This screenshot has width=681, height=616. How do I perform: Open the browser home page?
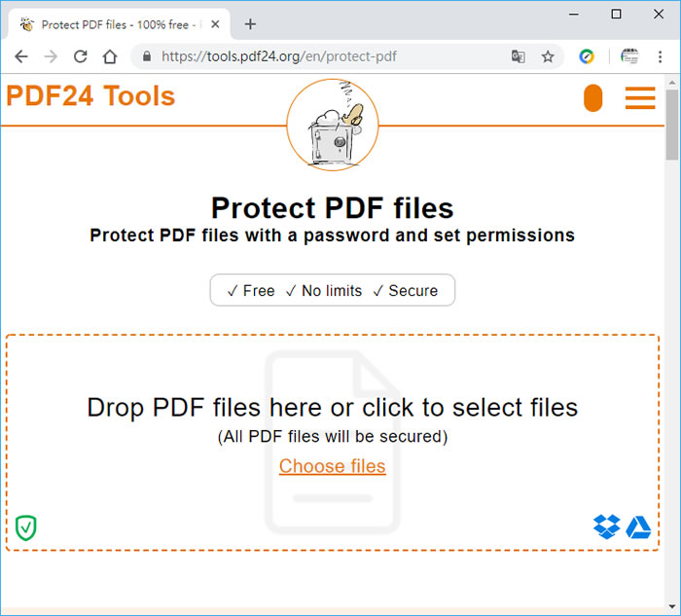pyautogui.click(x=110, y=56)
